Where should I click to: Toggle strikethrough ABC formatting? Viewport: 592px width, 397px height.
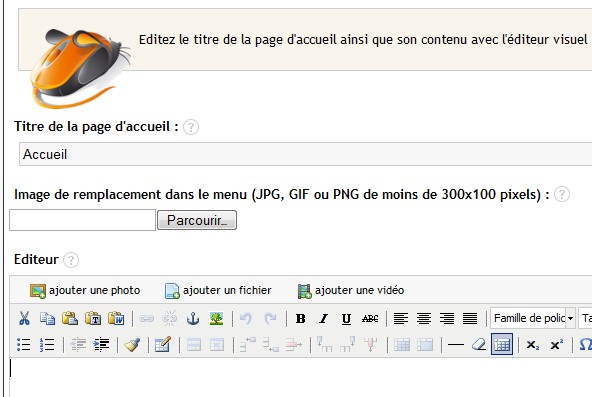(370, 319)
